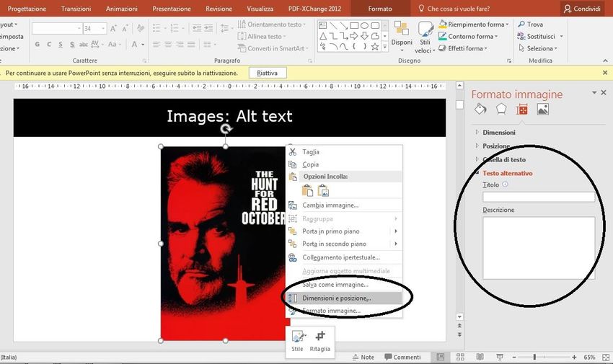
Task: Click Trova in the Modifica group
Action: tap(531, 25)
